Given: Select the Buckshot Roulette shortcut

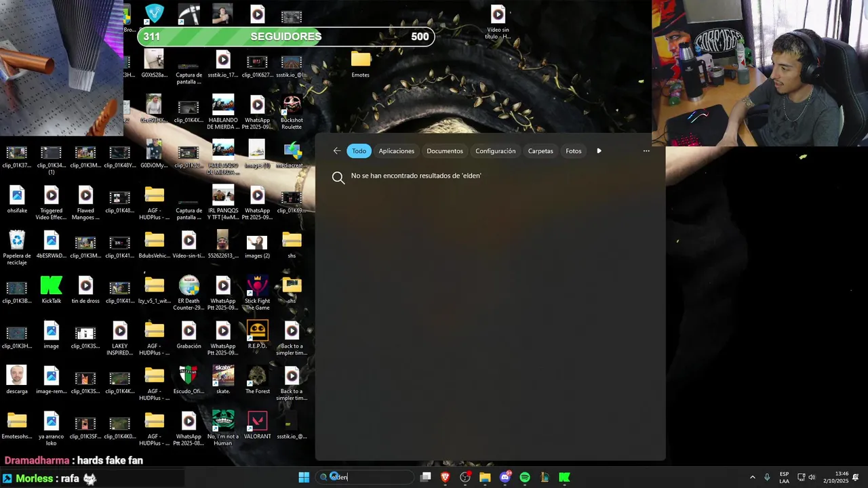Looking at the screenshot, I should (x=292, y=113).
